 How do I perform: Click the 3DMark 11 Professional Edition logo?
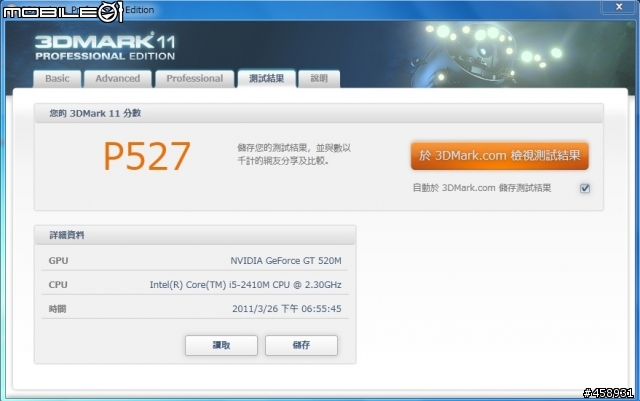click(105, 47)
